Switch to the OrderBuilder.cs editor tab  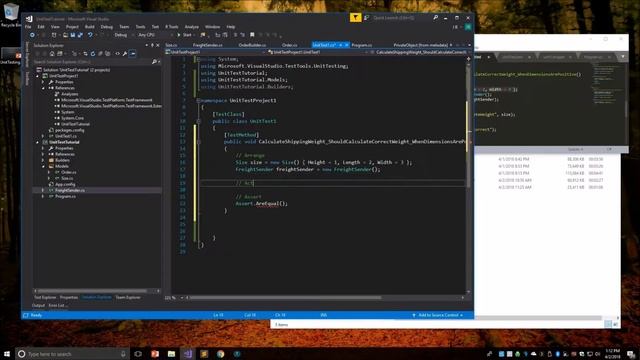pos(252,45)
